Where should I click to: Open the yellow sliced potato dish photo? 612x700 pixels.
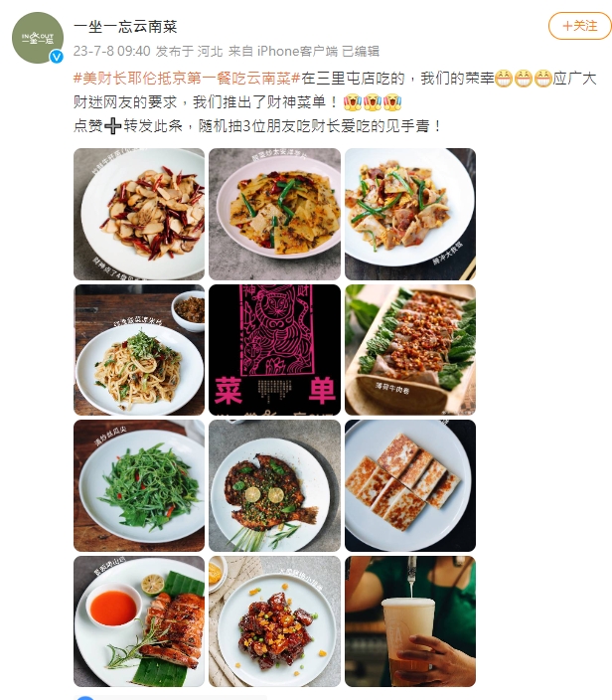(275, 214)
